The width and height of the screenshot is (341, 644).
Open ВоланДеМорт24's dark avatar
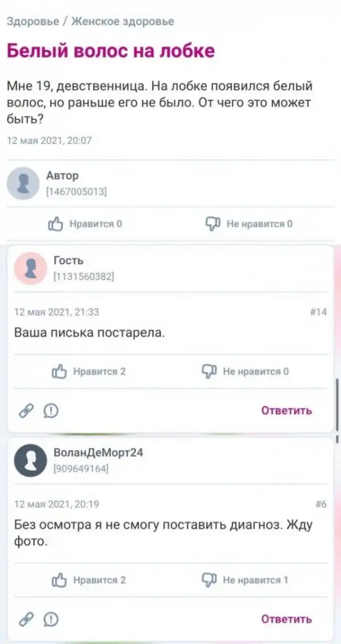click(30, 460)
